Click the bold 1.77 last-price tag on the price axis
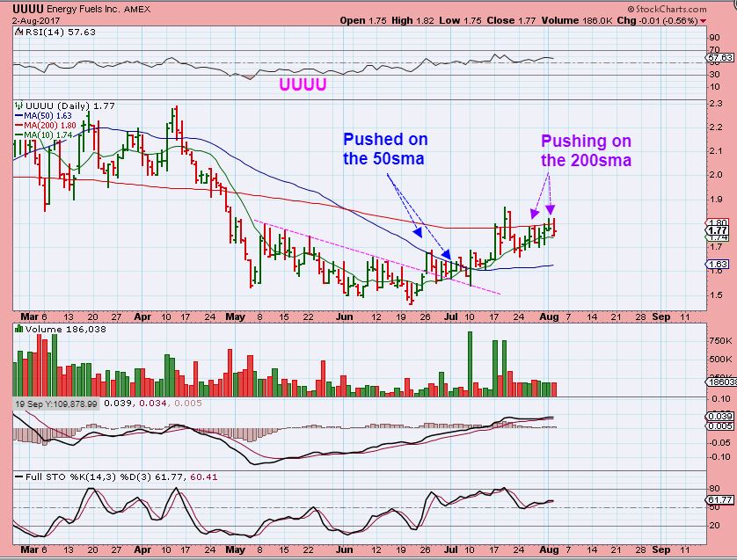Image resolution: width=737 pixels, height=560 pixels. tap(719, 230)
